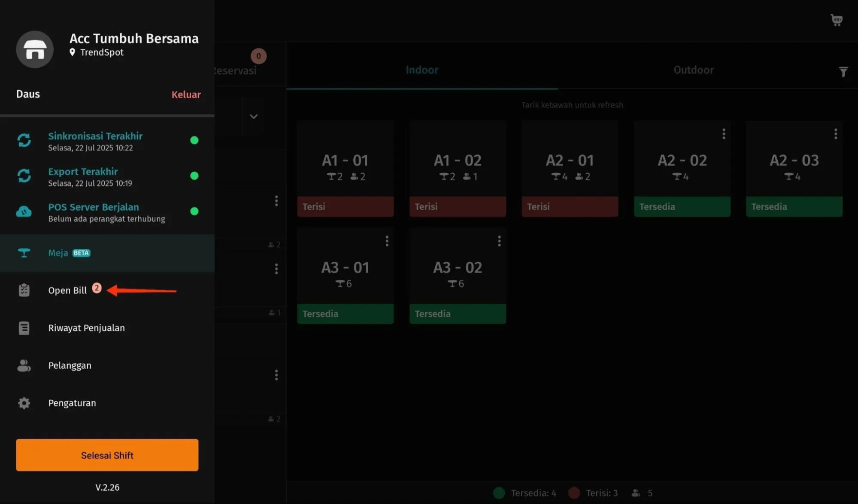Open three-dot menu on table A2 - 03
The width and height of the screenshot is (858, 504).
coord(835,134)
